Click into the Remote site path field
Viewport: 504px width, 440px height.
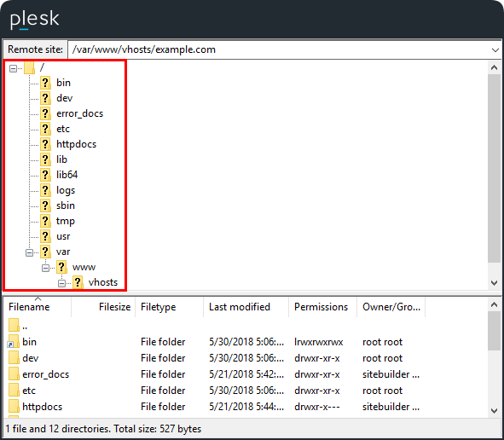click(x=278, y=49)
